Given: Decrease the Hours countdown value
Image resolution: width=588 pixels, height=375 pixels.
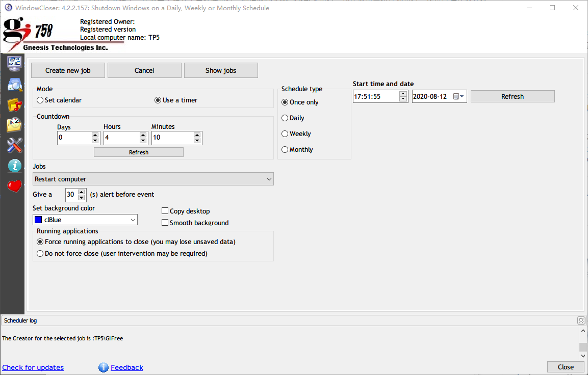Looking at the screenshot, I should click(143, 141).
